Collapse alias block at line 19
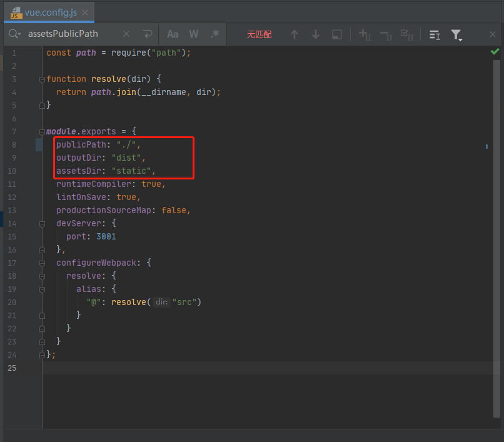 42,289
